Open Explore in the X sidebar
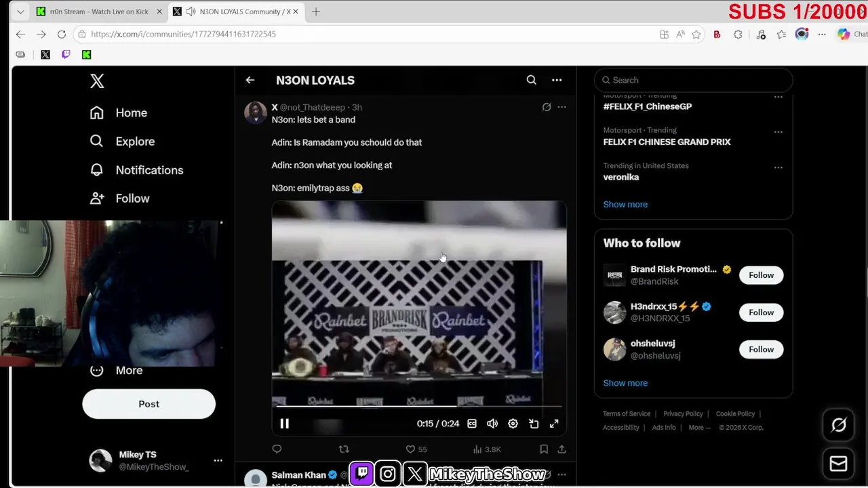The width and height of the screenshot is (868, 488). click(122, 141)
